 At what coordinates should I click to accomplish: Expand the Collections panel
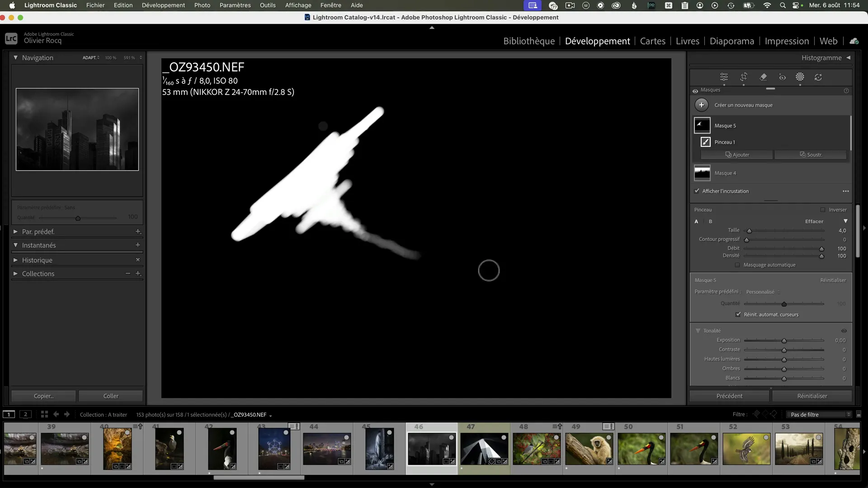tap(15, 273)
